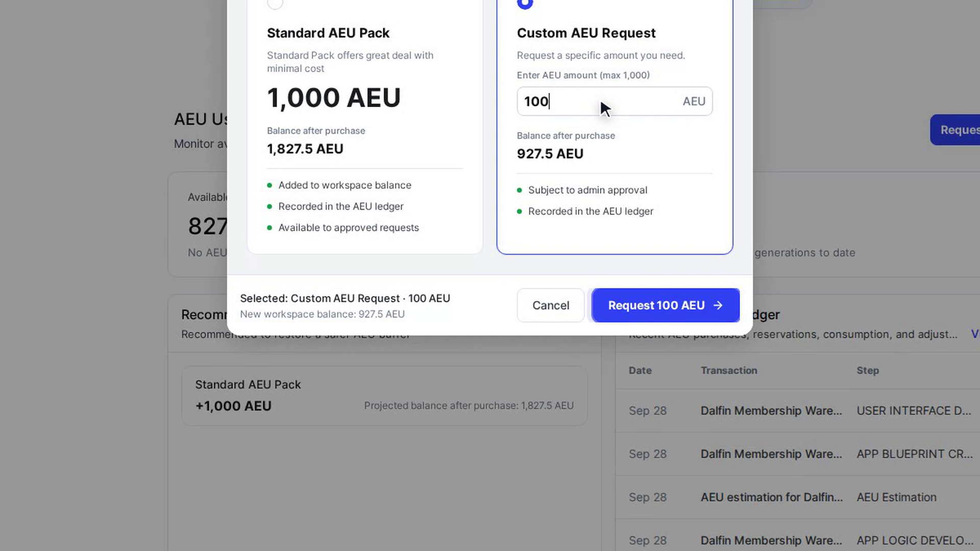
Task: Click 'Added to workspace balance' bullet
Action: point(345,185)
